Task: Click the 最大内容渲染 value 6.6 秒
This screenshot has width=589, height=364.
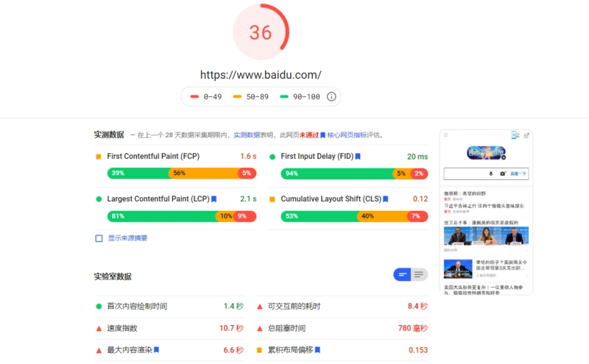Action: 233,350
